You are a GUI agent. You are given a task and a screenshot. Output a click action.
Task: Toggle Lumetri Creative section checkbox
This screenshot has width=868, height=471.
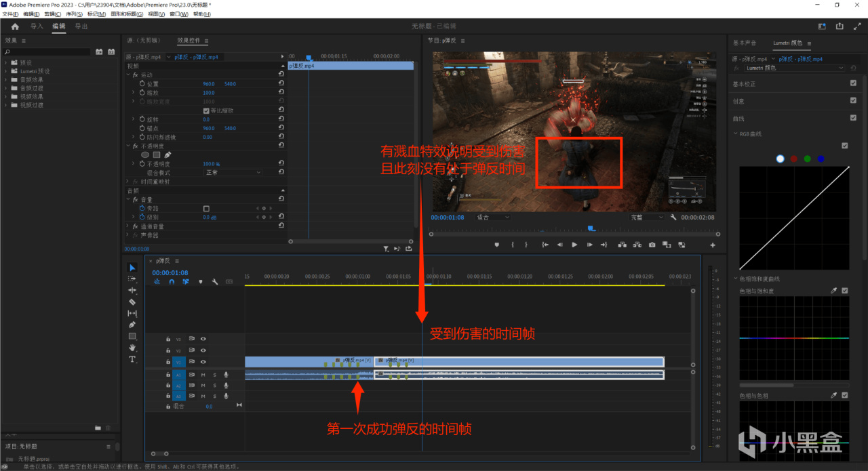(x=853, y=100)
